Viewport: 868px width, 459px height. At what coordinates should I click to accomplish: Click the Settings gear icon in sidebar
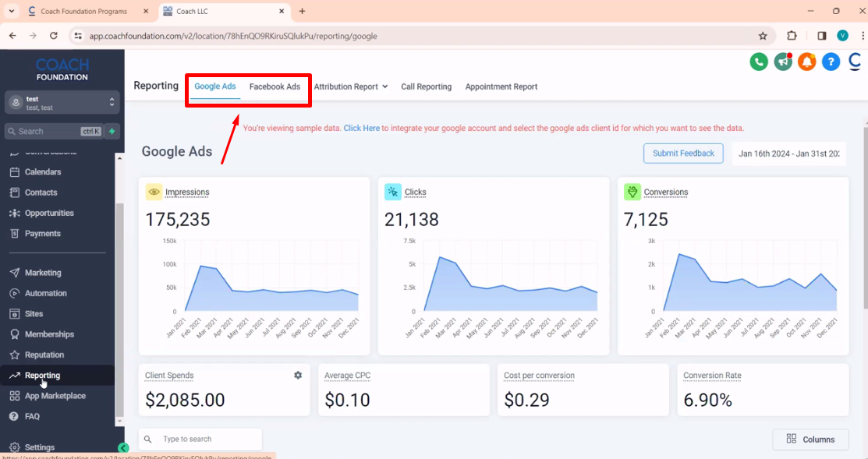[x=15, y=447]
